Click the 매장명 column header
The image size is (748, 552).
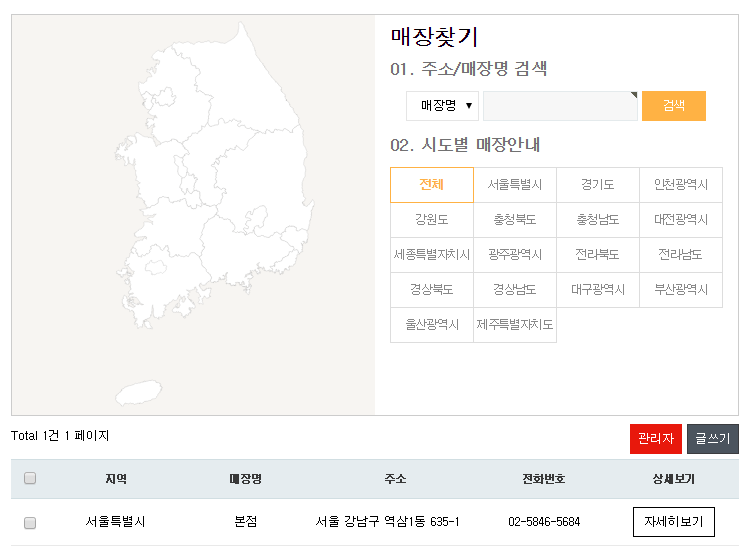coord(246,479)
